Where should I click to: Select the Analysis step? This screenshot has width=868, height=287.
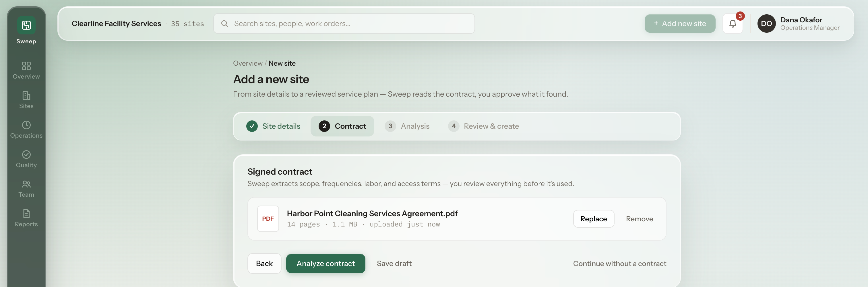click(x=407, y=126)
